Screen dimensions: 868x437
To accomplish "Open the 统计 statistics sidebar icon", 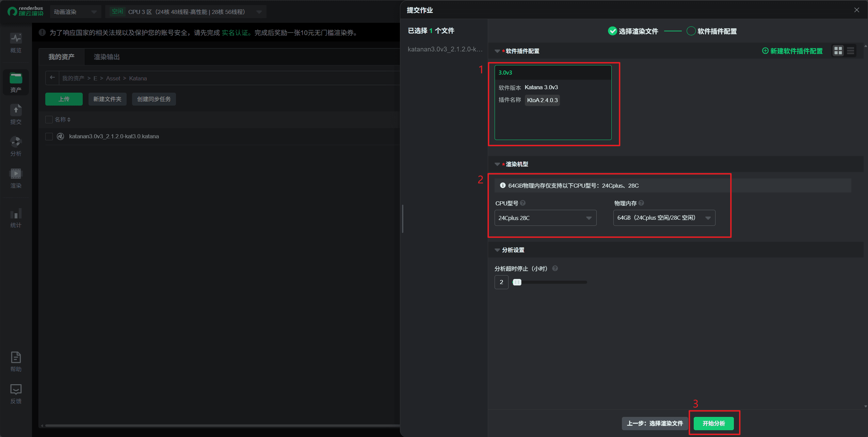I will [16, 218].
